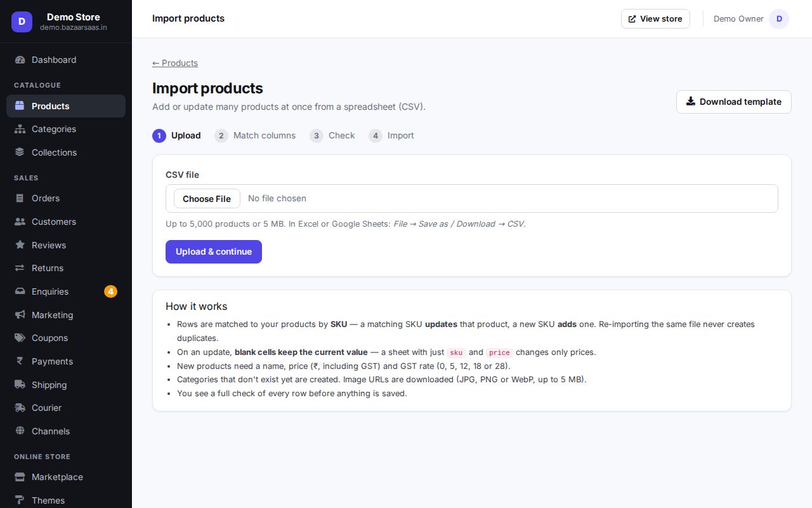Click the Enquiries inbox icon
The height and width of the screenshot is (508, 812).
point(20,291)
